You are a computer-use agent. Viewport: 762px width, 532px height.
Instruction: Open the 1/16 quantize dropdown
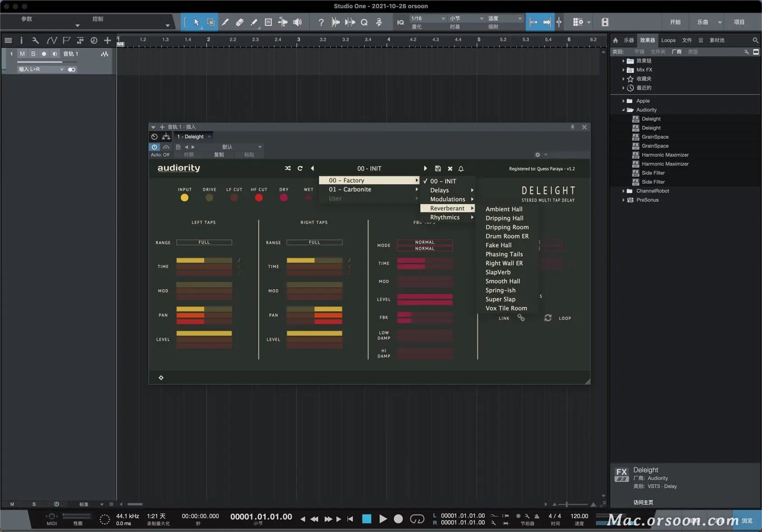click(428, 18)
